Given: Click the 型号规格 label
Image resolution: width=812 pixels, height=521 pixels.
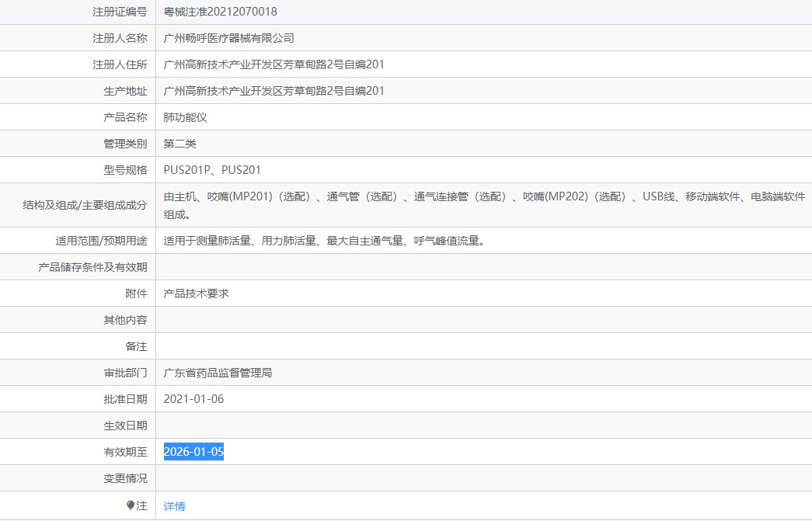Looking at the screenshot, I should point(125,170).
